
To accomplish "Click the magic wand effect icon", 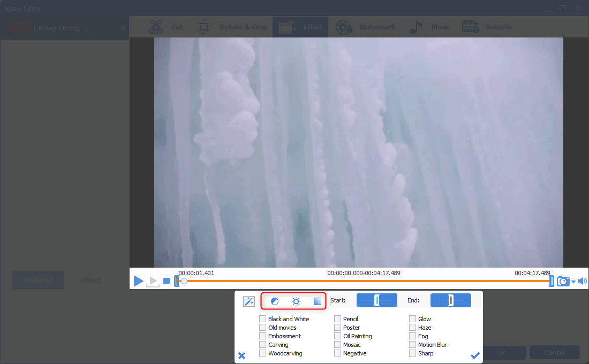I will 249,301.
